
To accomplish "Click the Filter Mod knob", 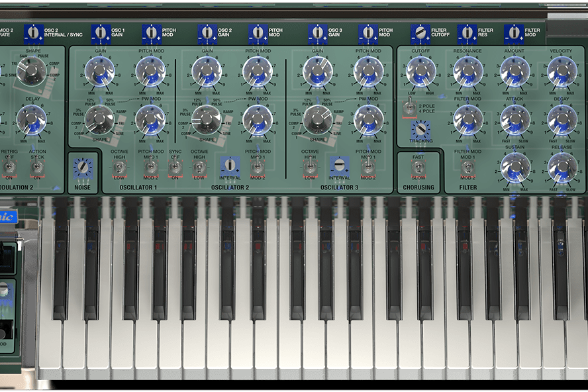I will pos(468,120).
